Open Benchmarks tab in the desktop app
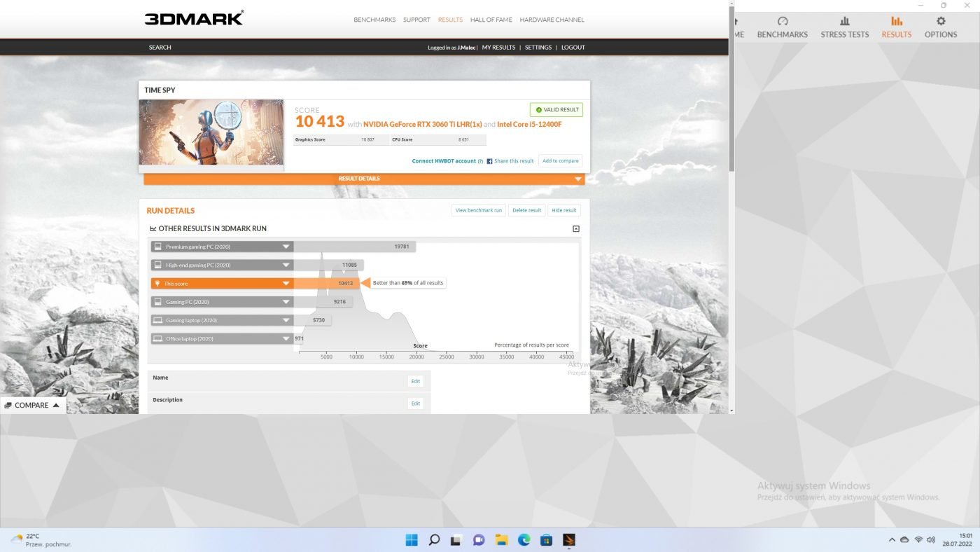 (782, 27)
